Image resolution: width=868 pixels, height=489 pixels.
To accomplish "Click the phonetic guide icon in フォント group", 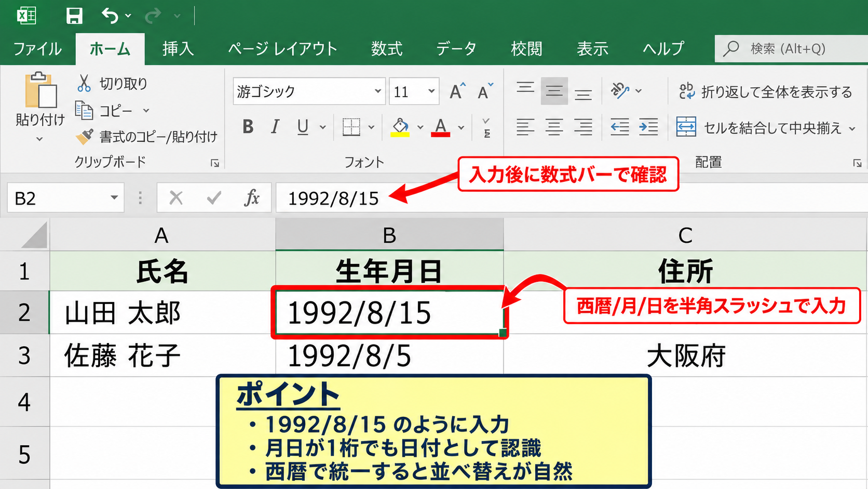I will click(x=486, y=127).
